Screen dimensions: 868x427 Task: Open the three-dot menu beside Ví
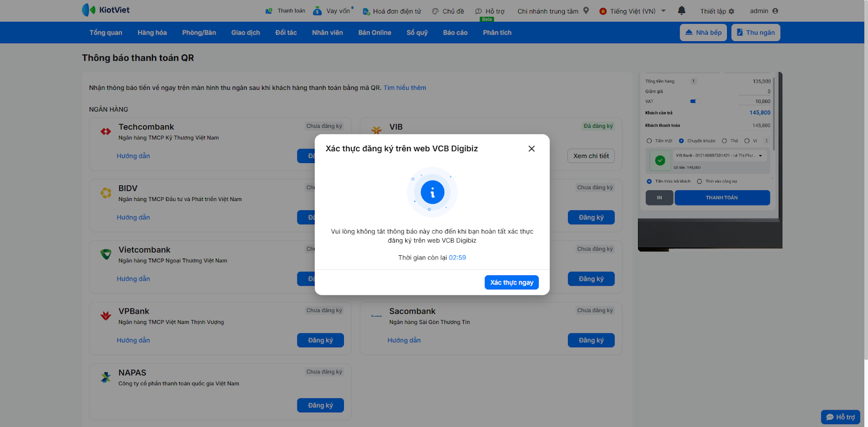767,141
